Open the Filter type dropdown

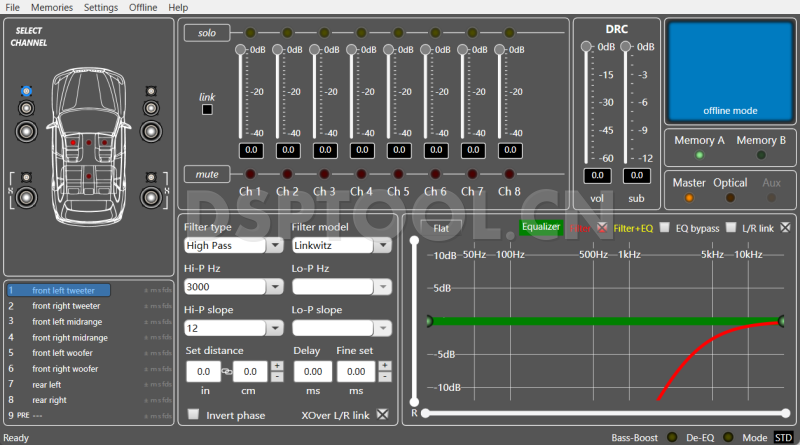(x=234, y=245)
